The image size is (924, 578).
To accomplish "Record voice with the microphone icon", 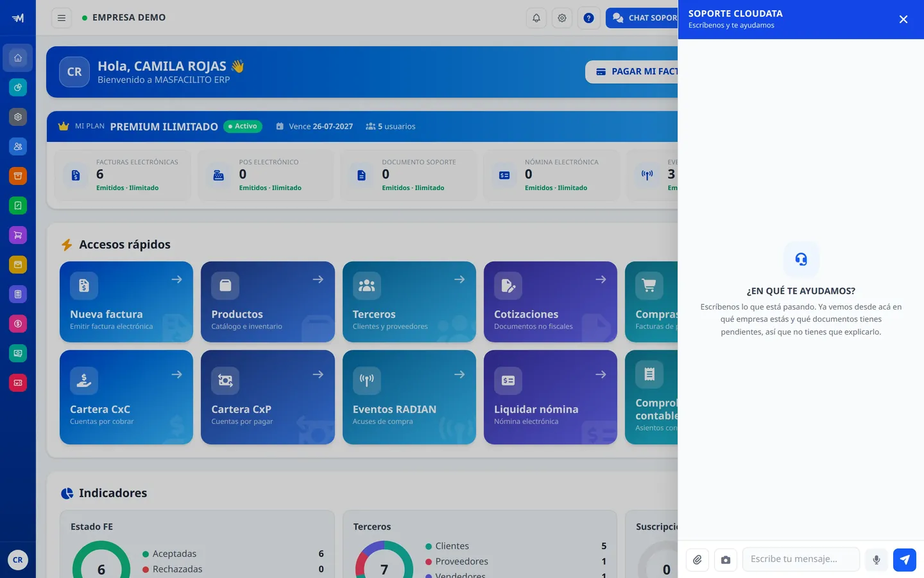I will pyautogui.click(x=877, y=560).
